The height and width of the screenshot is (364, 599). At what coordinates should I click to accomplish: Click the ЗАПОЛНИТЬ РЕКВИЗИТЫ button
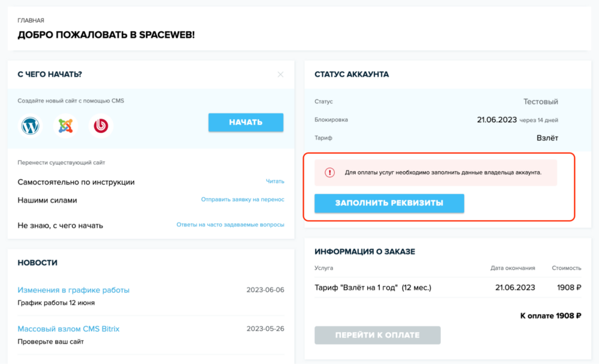[x=389, y=203]
